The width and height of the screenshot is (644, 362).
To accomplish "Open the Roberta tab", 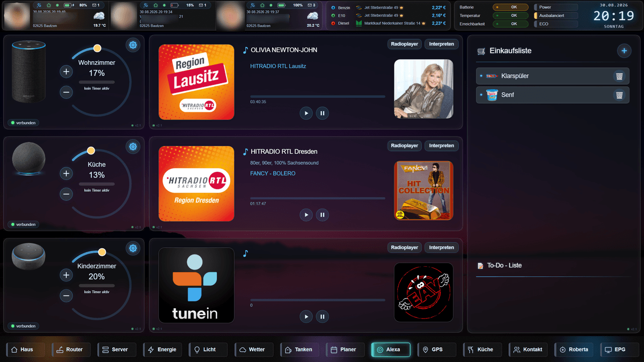I will pos(574,350).
